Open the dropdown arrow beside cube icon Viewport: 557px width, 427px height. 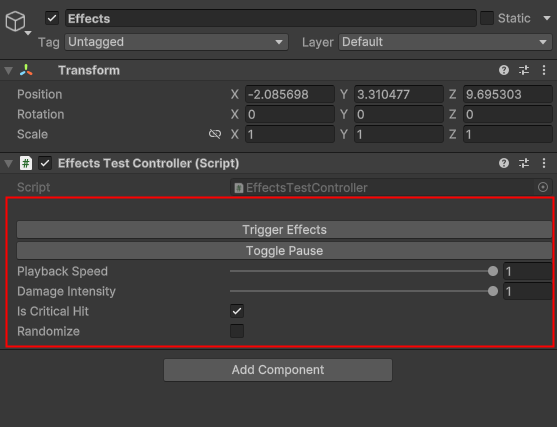click(x=28, y=33)
